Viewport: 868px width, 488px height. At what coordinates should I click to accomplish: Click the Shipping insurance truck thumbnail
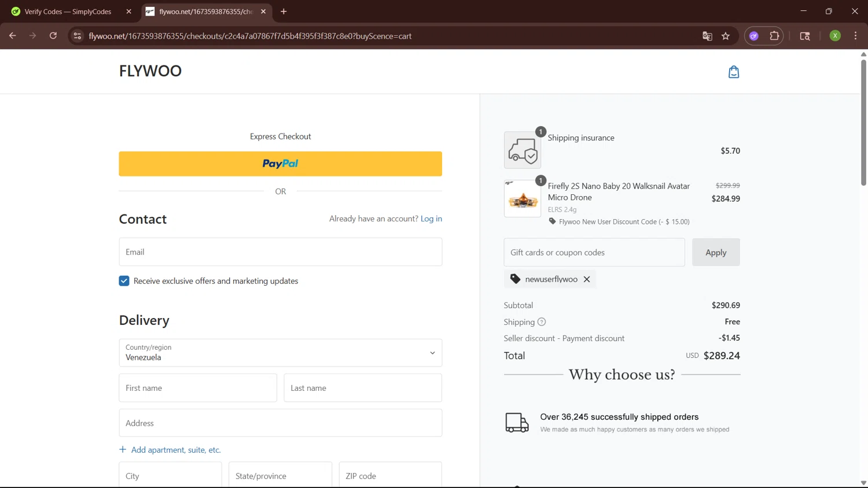pos(523,150)
